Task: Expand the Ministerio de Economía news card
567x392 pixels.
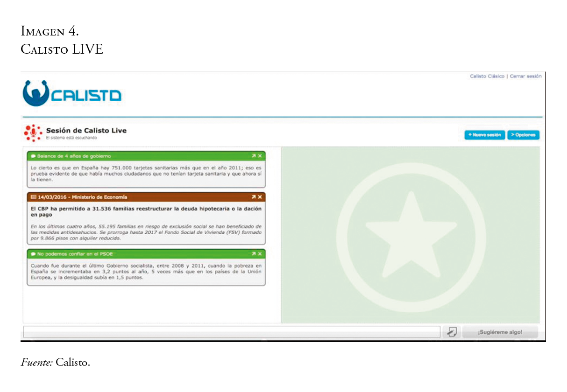Action: pyautogui.click(x=253, y=197)
